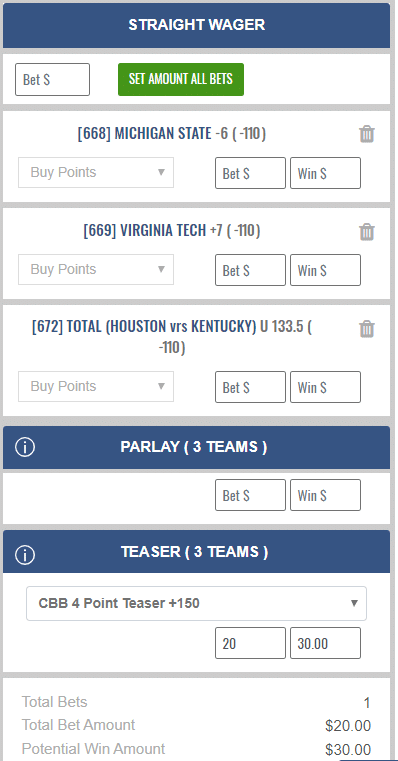Focus the top Bet $ amount field
This screenshot has height=761, width=398.
tap(52, 79)
